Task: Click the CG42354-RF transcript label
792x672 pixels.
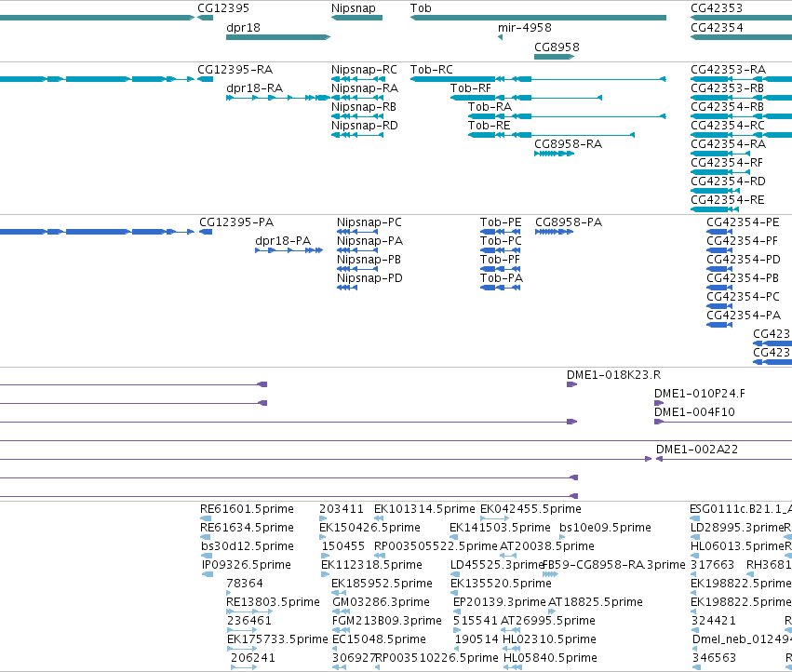Action: 727,163
